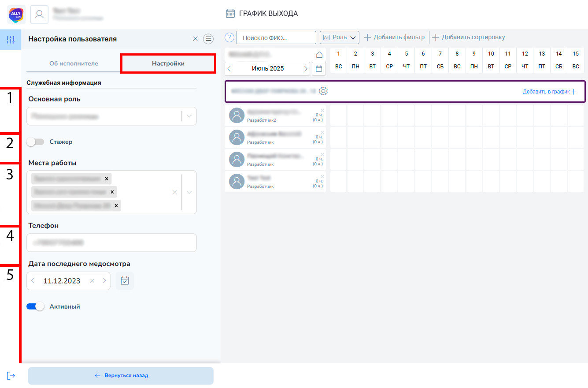This screenshot has width=588, height=388.
Task: Enable the Стажер toggle
Action: coord(36,142)
